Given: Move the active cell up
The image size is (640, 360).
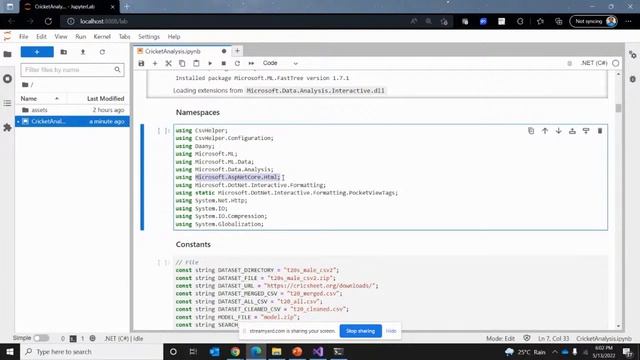Looking at the screenshot, I should (x=545, y=131).
